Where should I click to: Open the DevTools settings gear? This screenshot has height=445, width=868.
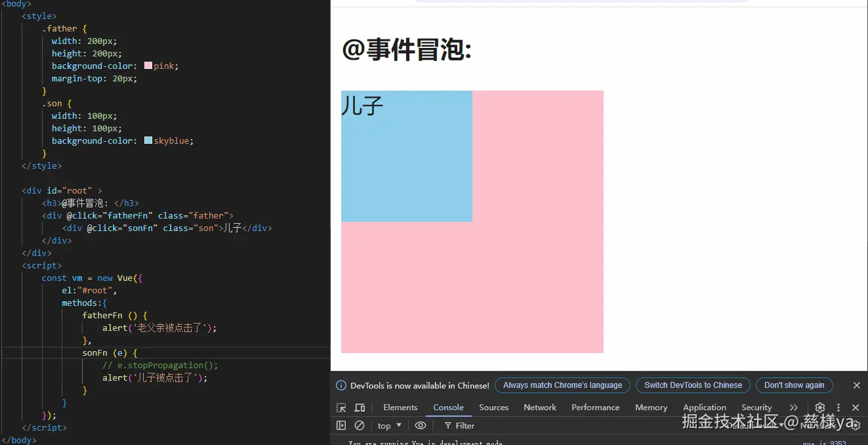pos(820,408)
